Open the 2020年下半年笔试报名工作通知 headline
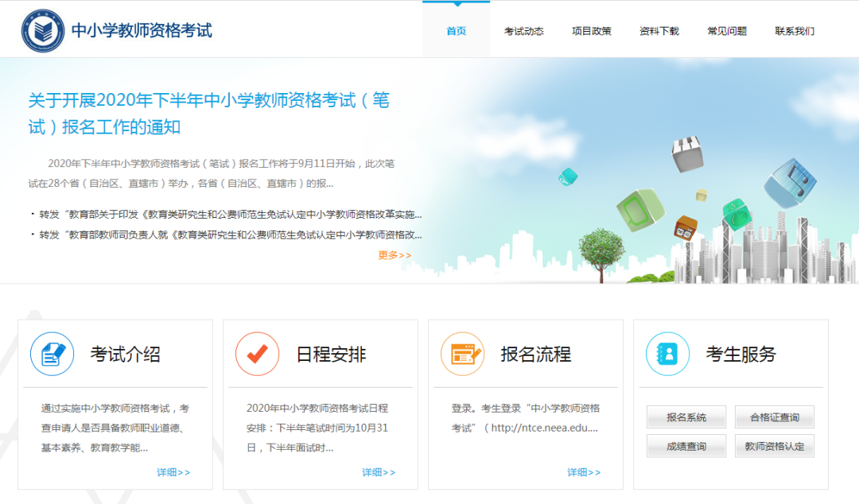 (x=208, y=114)
